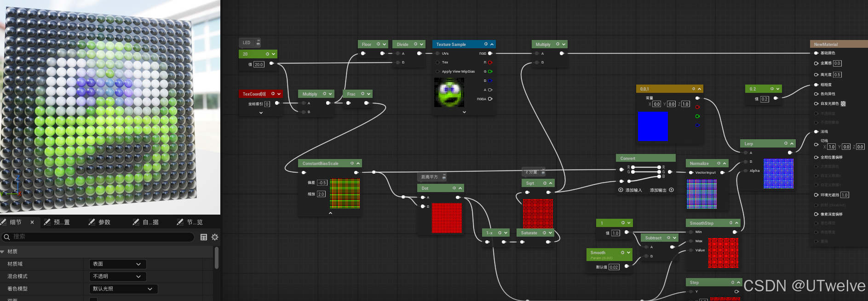This screenshot has height=301, width=868.
Task: Click the Texture Sample frog thumbnail preview
Action: click(449, 92)
